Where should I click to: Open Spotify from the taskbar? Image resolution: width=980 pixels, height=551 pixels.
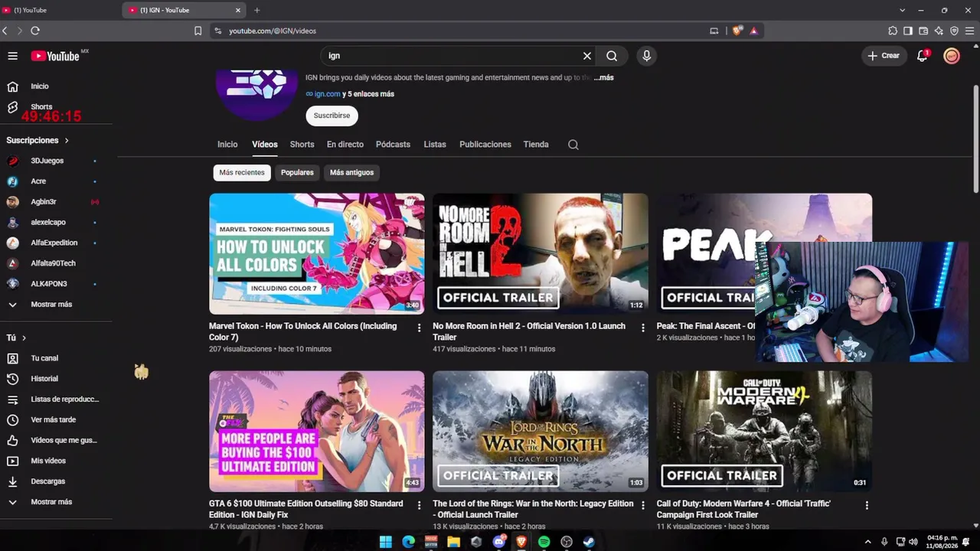point(544,542)
